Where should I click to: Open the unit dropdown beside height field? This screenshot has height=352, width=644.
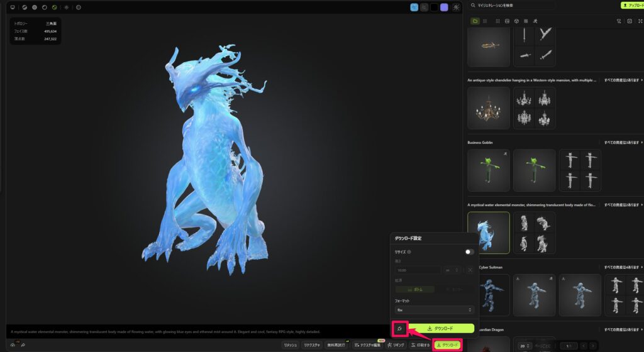coord(452,270)
